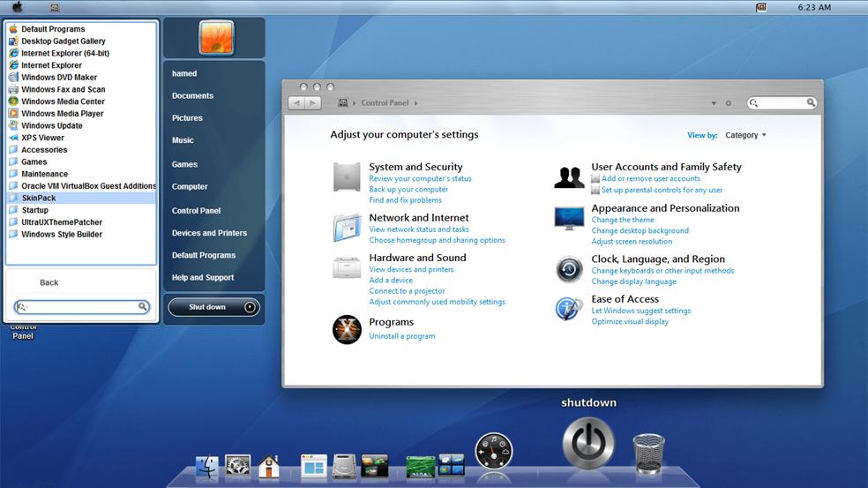Screen dimensions: 868x488
Task: Click Add or remove user accounts link
Action: [x=650, y=178]
